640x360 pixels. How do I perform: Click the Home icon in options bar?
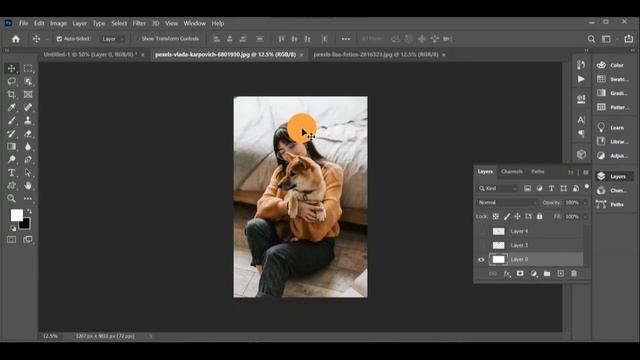(x=16, y=39)
